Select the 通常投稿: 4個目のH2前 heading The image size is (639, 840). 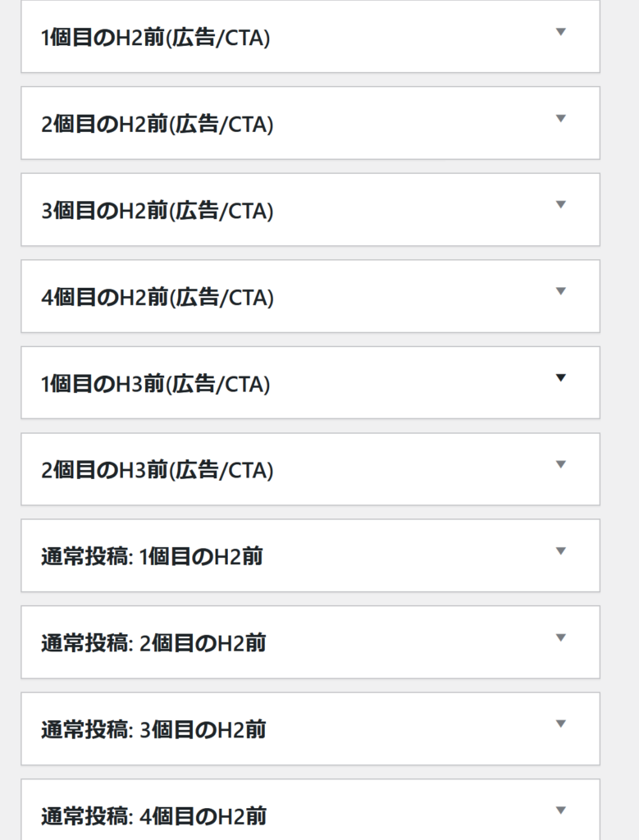(x=153, y=817)
